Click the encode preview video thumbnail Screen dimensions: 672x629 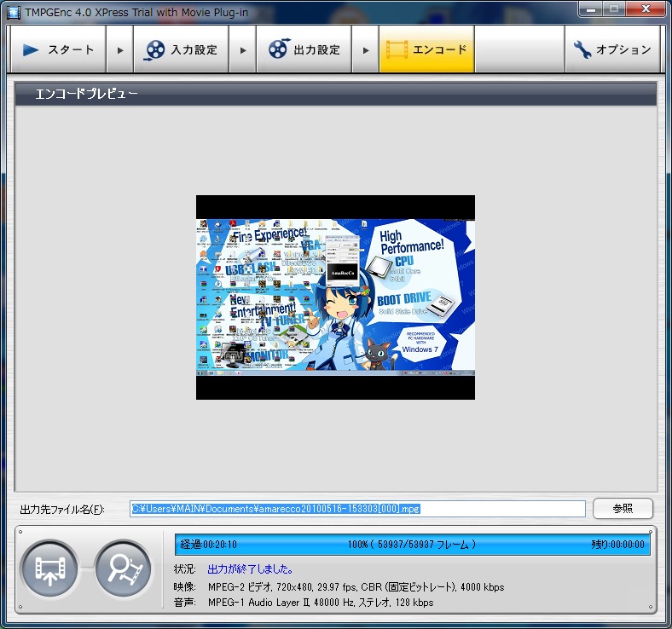coord(335,297)
